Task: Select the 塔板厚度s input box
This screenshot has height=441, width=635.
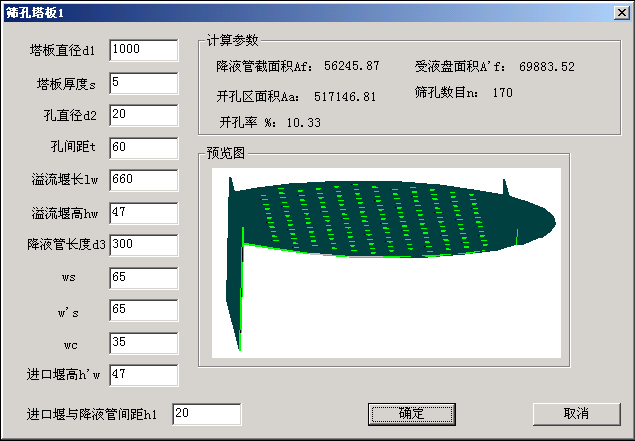Action: point(144,83)
